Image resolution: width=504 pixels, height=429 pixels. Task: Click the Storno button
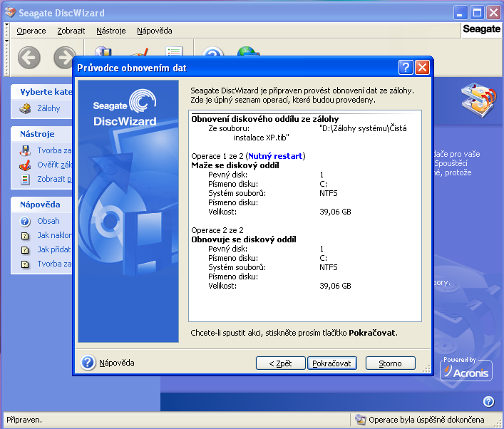tap(390, 363)
